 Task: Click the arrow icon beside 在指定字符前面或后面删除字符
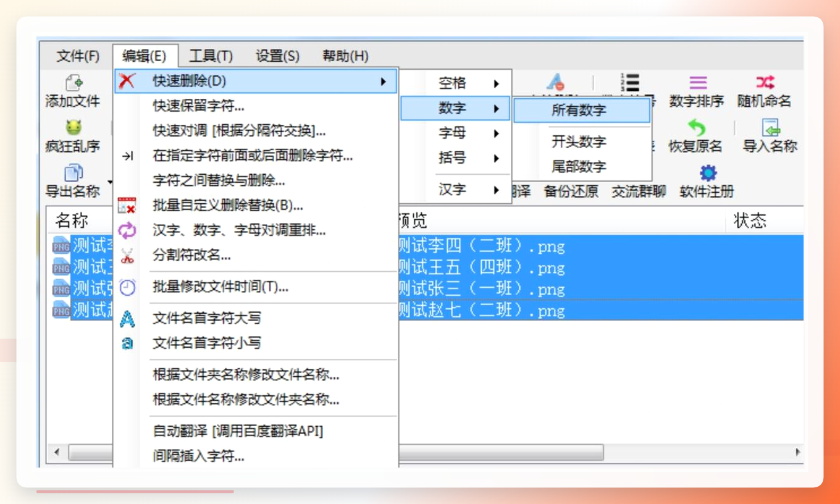[127, 156]
